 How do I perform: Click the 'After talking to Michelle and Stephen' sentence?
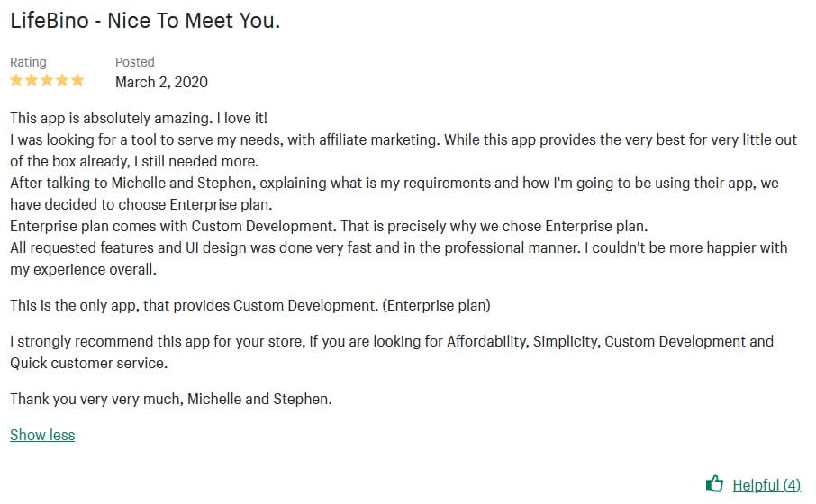pyautogui.click(x=394, y=193)
